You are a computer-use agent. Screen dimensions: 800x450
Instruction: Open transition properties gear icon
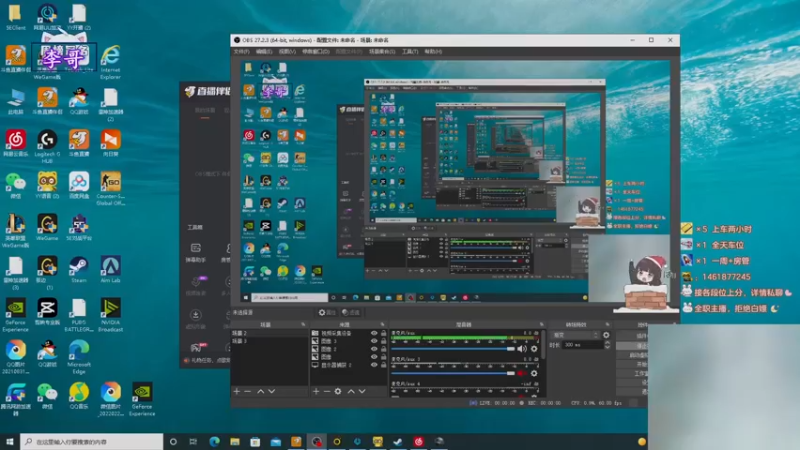606,335
